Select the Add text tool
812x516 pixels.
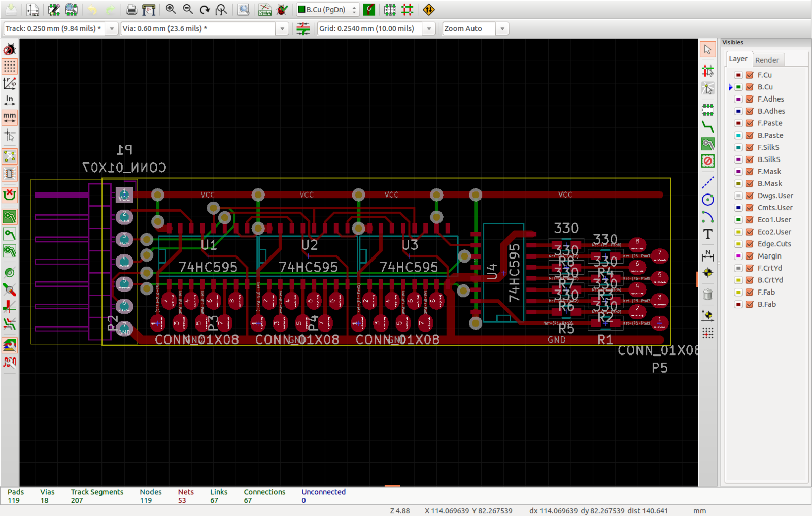click(707, 234)
